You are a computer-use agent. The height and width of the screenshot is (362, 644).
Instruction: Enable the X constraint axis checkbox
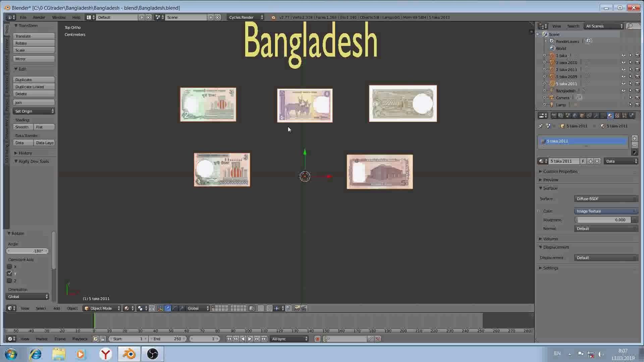coord(9,266)
